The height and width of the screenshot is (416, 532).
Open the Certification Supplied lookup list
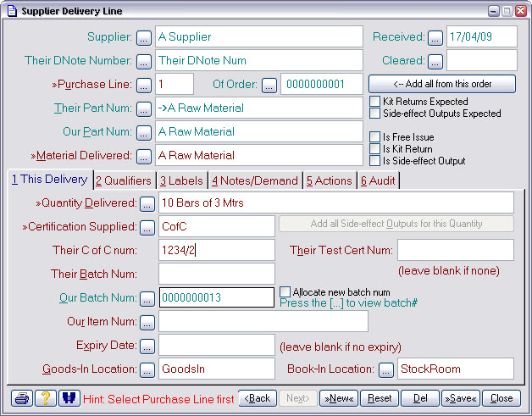(x=147, y=227)
